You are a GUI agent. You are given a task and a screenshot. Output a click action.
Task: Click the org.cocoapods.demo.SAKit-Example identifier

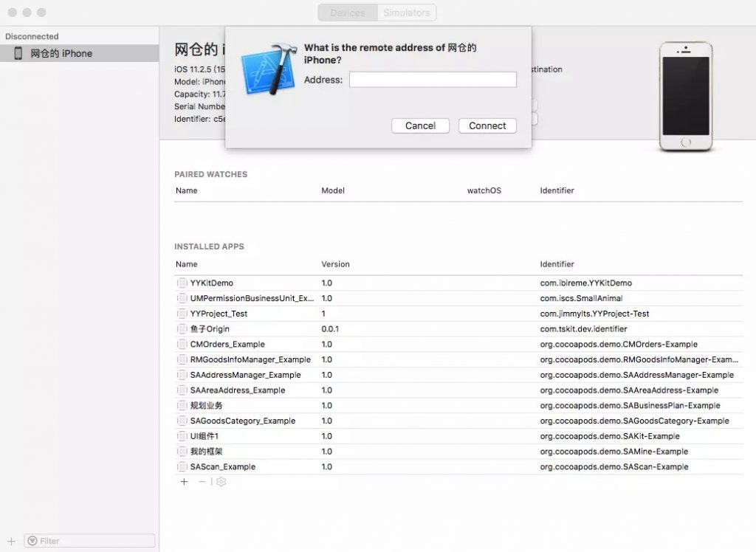point(610,436)
